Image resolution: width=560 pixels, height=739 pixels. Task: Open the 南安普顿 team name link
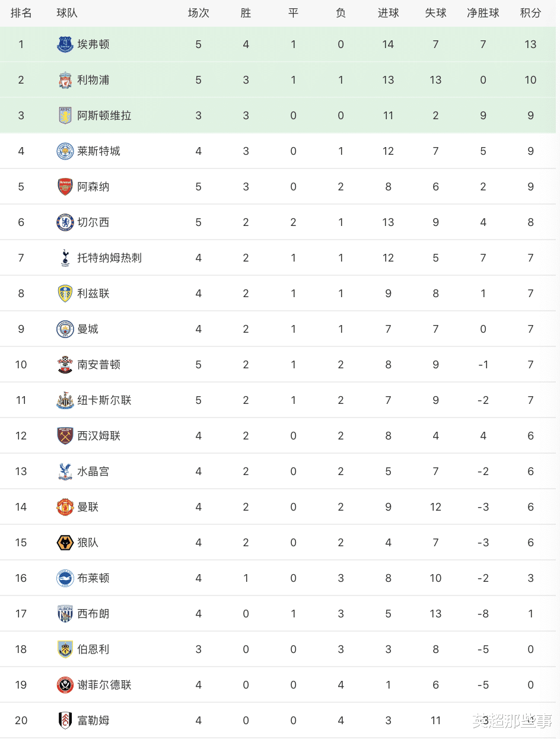coord(99,365)
